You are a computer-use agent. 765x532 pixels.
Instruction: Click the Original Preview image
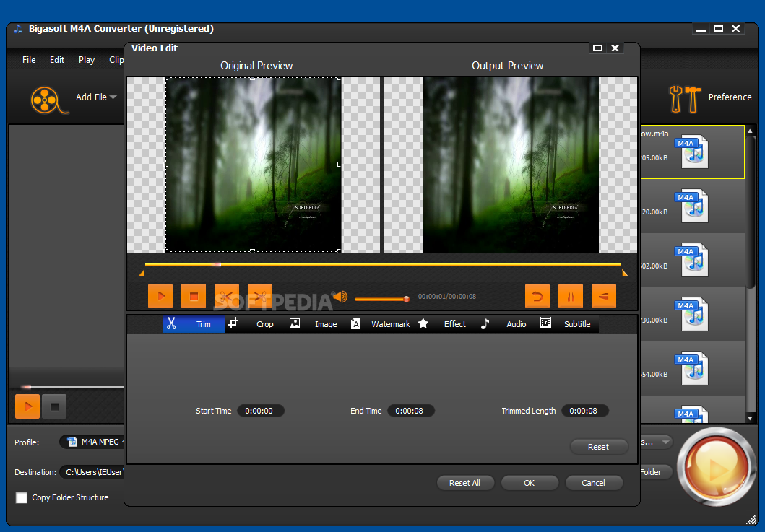click(254, 165)
